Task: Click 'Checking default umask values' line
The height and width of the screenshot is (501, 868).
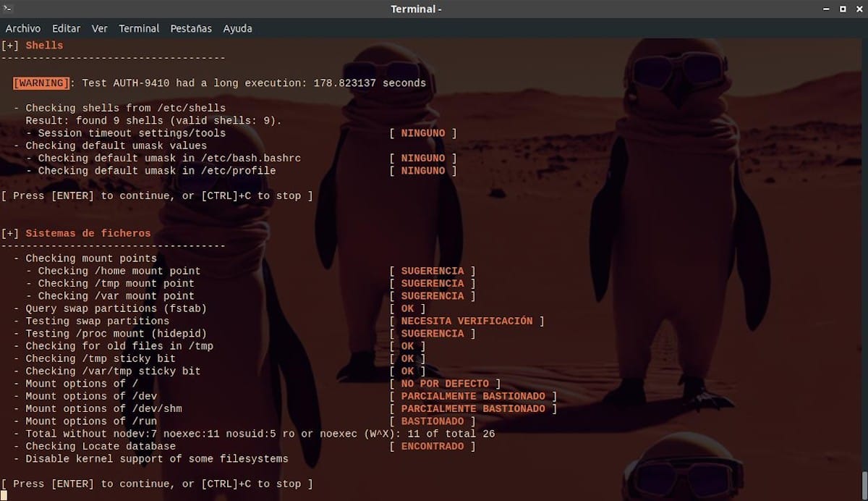Action: pyautogui.click(x=110, y=146)
